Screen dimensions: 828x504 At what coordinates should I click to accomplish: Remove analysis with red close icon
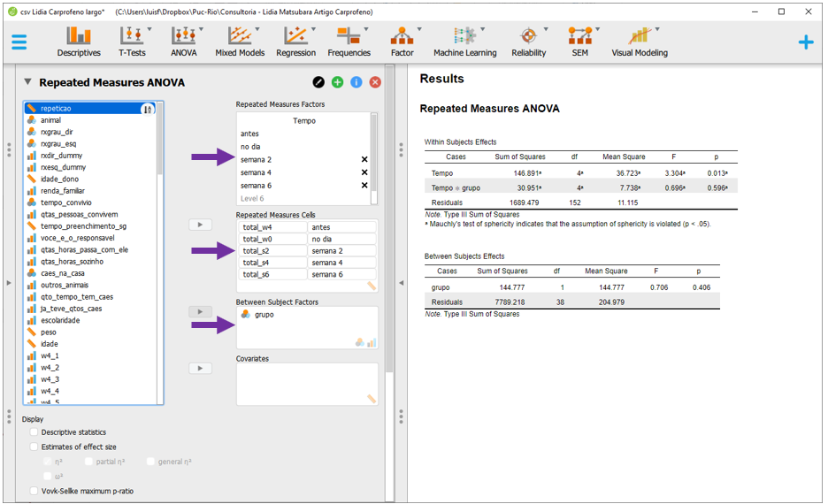coord(375,82)
